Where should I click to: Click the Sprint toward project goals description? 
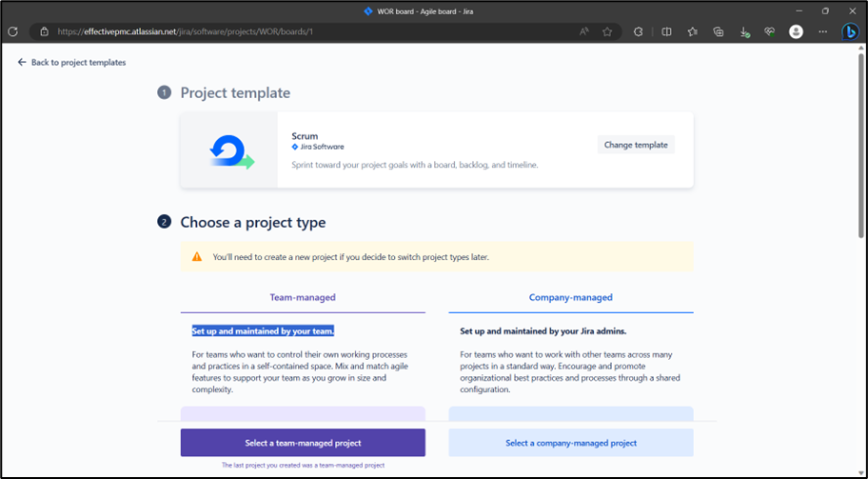415,165
